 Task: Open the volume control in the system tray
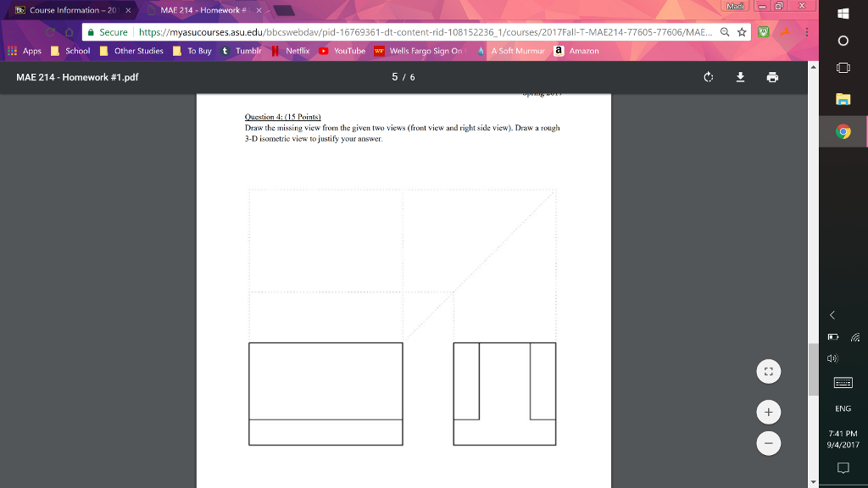(x=833, y=358)
